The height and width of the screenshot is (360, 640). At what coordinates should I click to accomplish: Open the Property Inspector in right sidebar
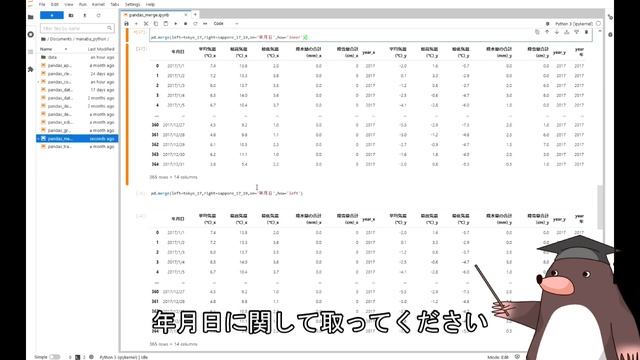click(610, 17)
